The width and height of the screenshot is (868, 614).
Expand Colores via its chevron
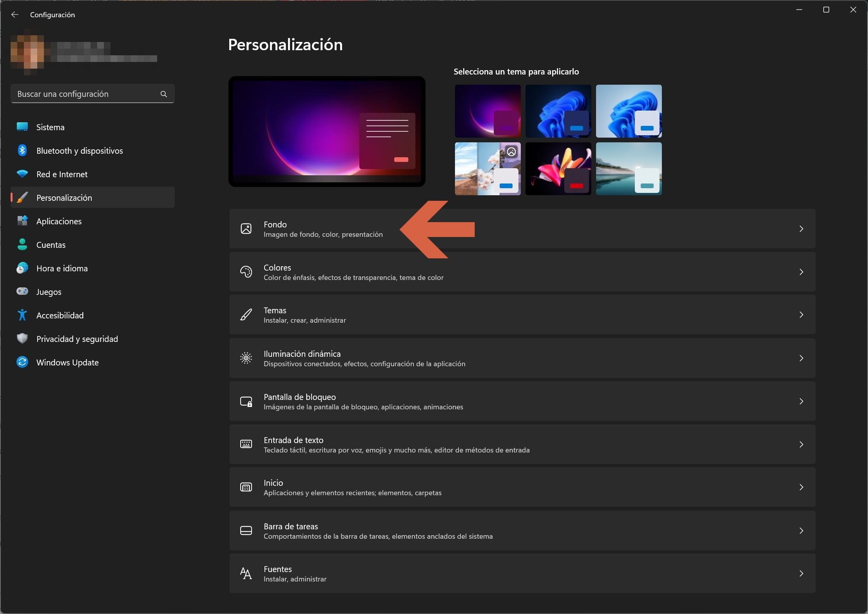801,272
